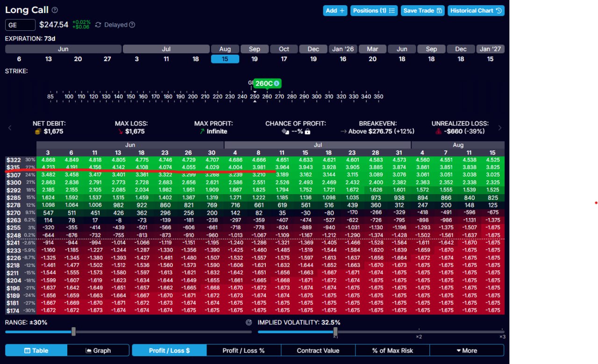Open the Delayed info question mark icon
The image size is (598, 364).
(x=132, y=25)
